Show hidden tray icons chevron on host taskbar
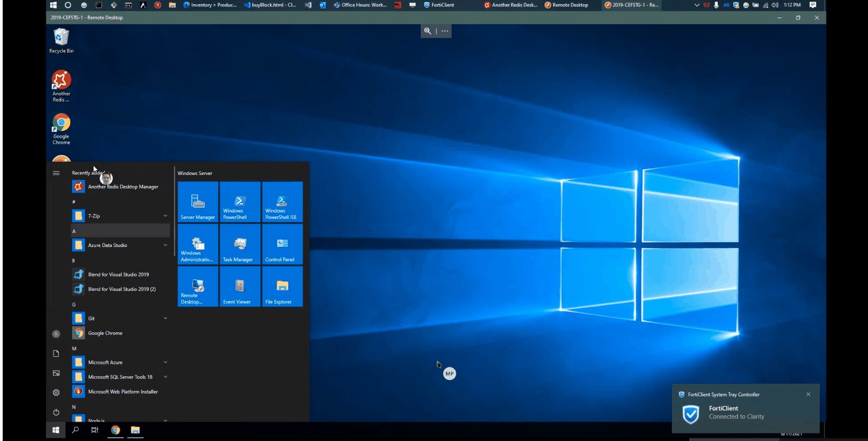The width and height of the screenshot is (868, 441). pyautogui.click(x=696, y=5)
